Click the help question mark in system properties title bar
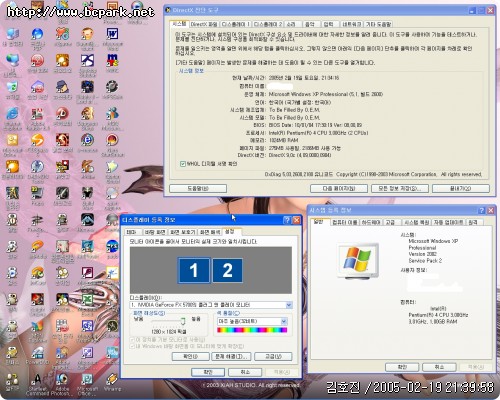500x400 pixels. (x=481, y=210)
